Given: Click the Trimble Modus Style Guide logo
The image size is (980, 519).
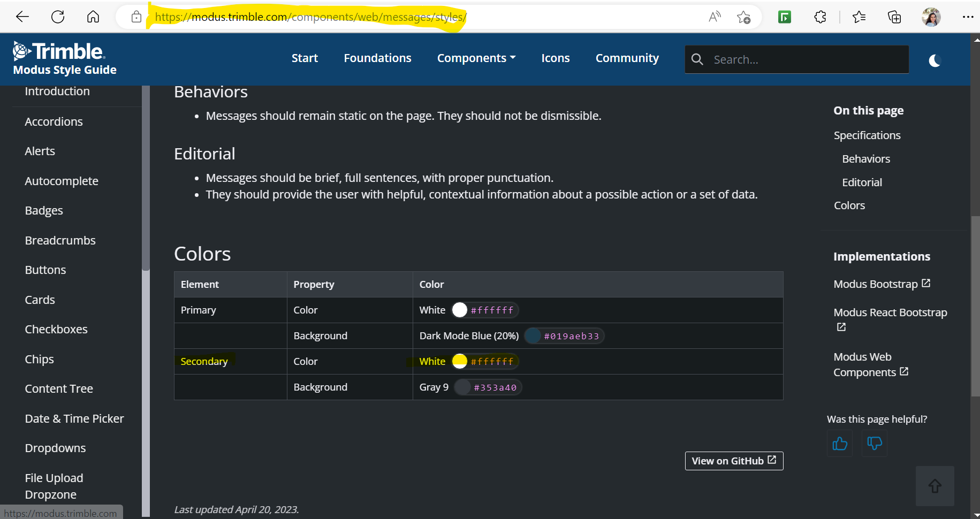Looking at the screenshot, I should tap(64, 58).
